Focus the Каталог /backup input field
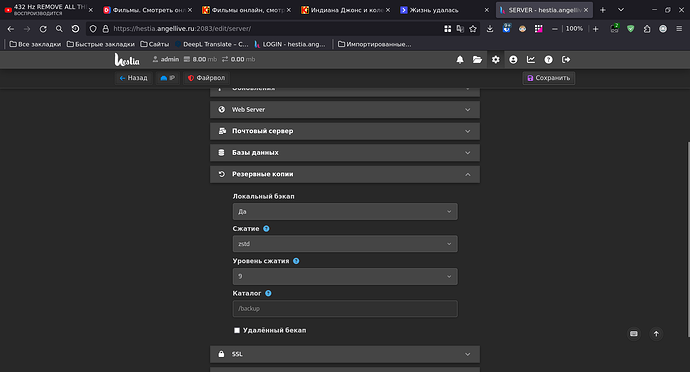690x372 pixels. click(x=345, y=309)
